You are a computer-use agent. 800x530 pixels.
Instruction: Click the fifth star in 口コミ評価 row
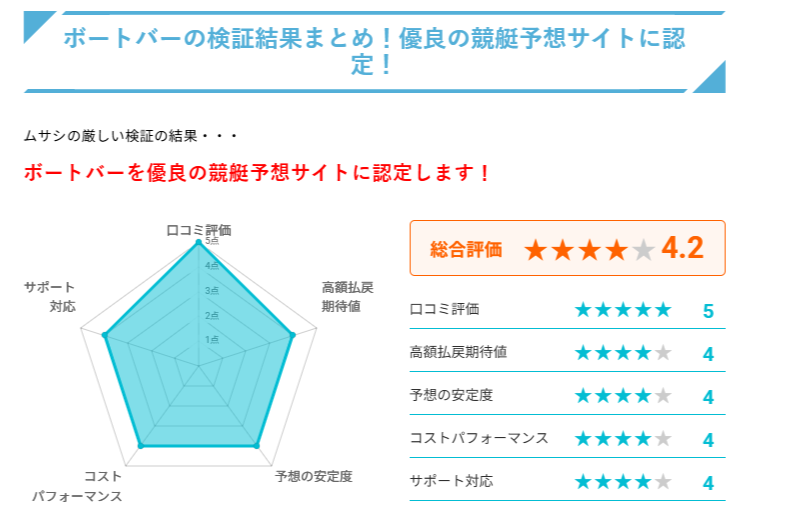click(663, 310)
